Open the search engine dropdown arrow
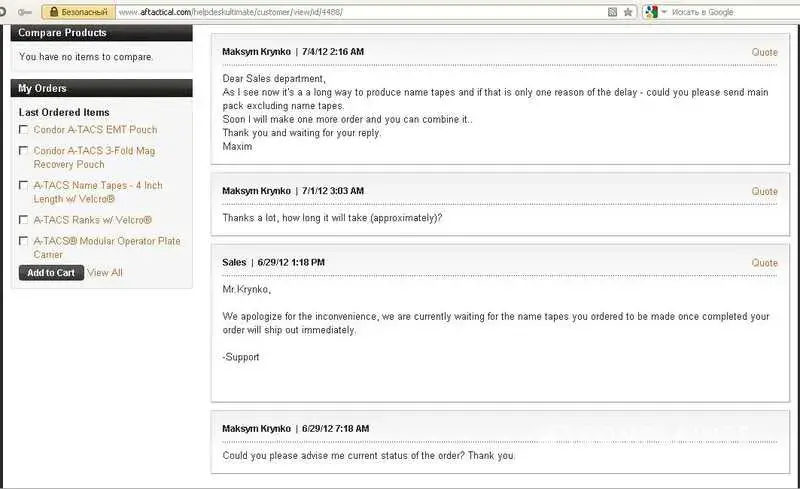Viewport: 800px width, 489px height. 663,12
